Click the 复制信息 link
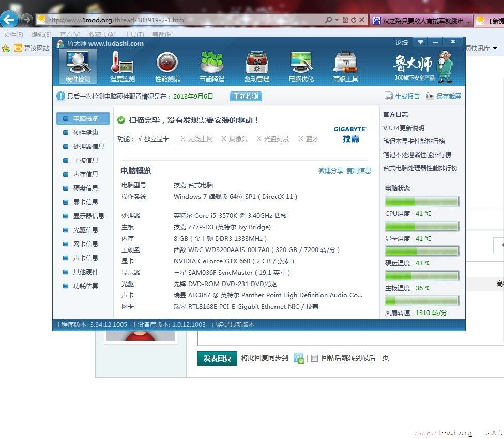 pos(359,170)
